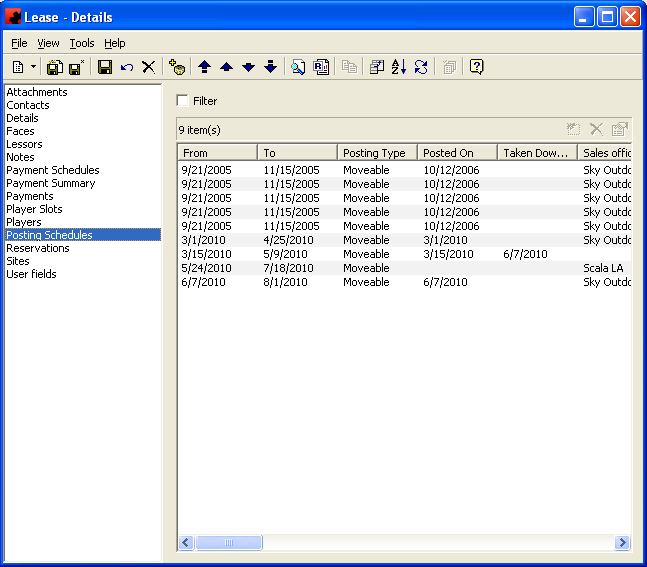Enable the Filter checkbox
The height and width of the screenshot is (567, 647).
[182, 101]
